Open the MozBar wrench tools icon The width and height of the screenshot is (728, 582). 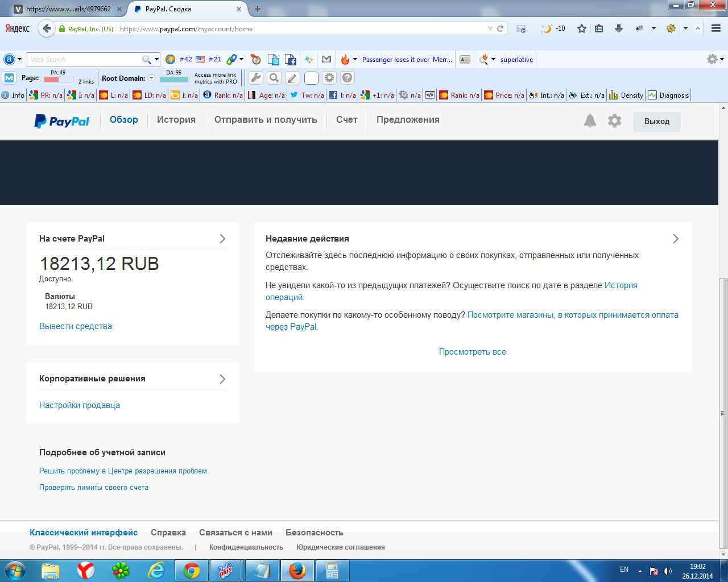[256, 78]
